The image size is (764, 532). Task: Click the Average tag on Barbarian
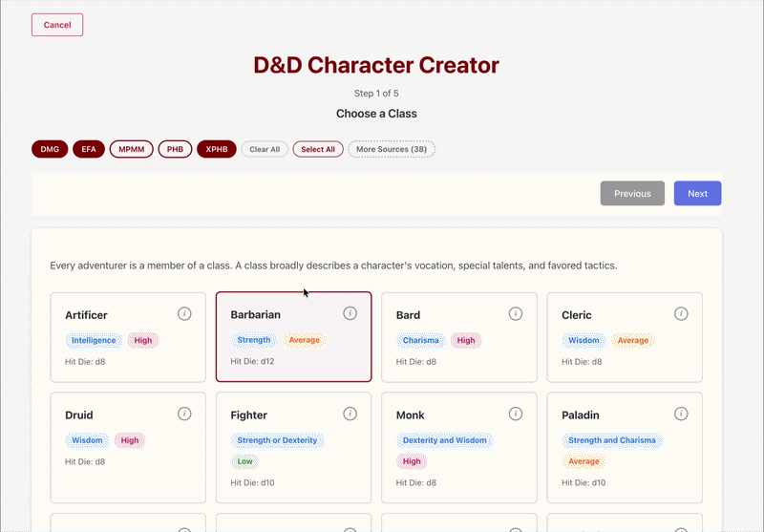point(305,340)
